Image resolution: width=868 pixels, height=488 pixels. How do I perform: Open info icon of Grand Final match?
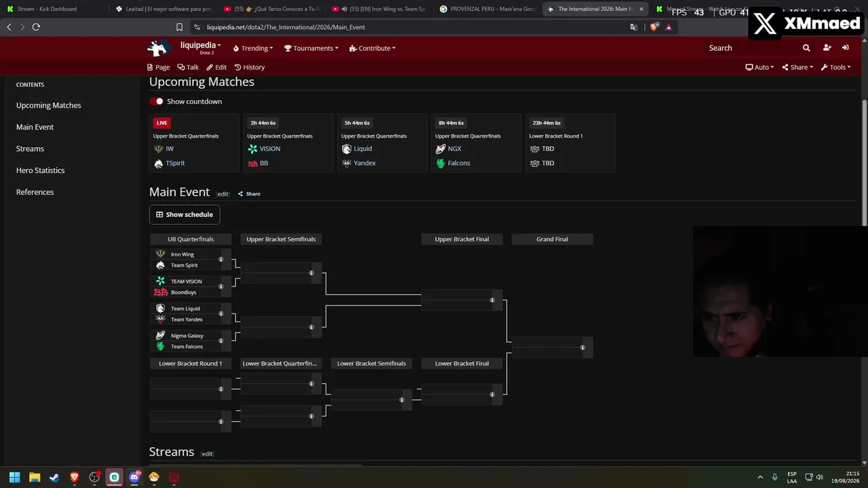click(x=583, y=348)
